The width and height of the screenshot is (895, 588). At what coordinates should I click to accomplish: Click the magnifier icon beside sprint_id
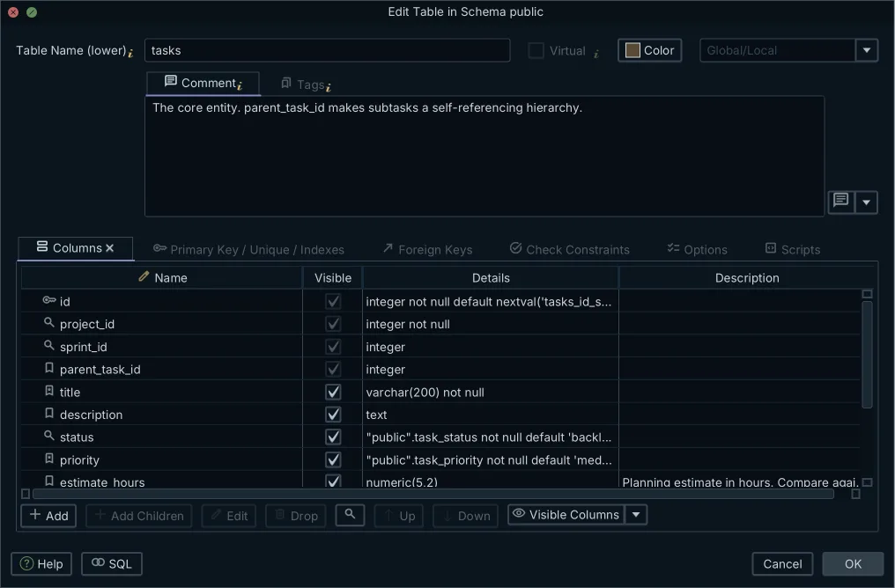point(49,346)
